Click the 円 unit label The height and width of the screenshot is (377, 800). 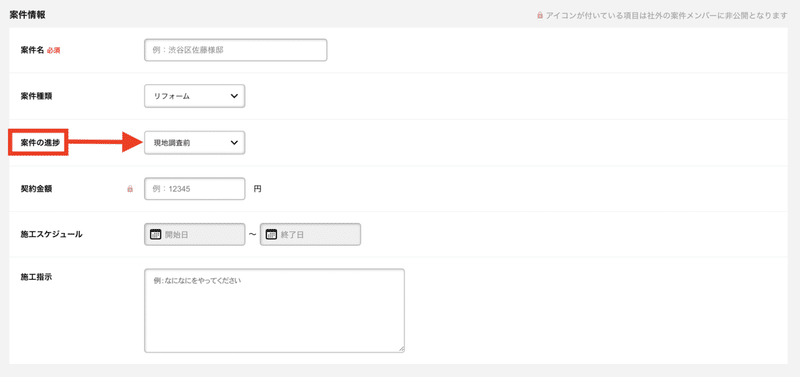point(258,189)
